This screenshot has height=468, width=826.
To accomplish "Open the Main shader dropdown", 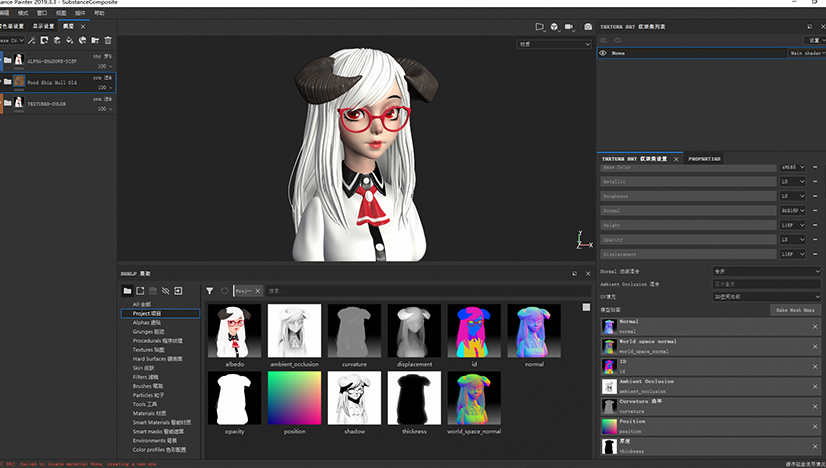I will (807, 53).
